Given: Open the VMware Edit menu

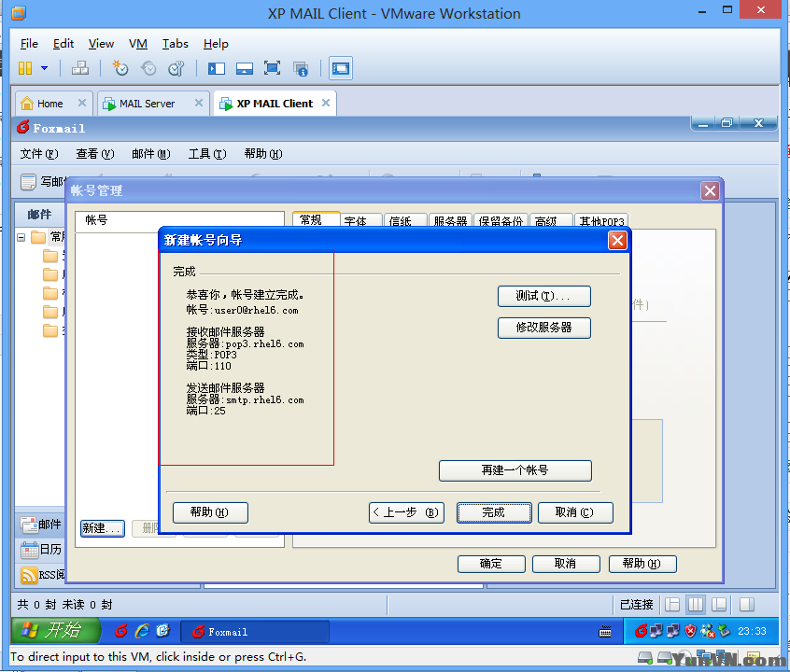Looking at the screenshot, I should click(63, 44).
